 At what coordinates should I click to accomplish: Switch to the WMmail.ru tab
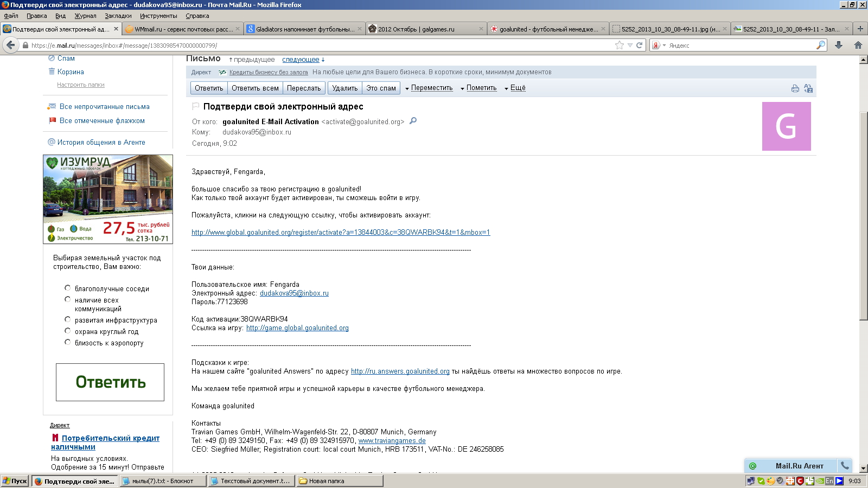[x=183, y=29]
